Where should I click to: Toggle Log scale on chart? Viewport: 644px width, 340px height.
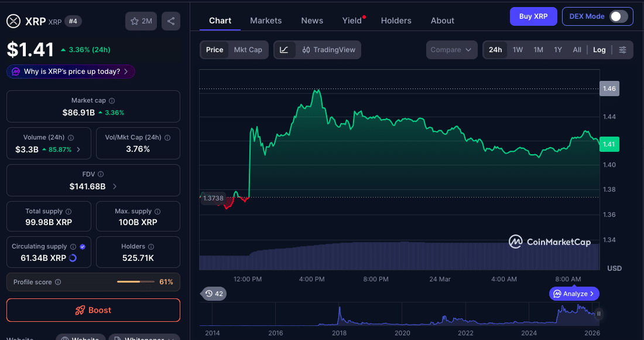tap(600, 50)
